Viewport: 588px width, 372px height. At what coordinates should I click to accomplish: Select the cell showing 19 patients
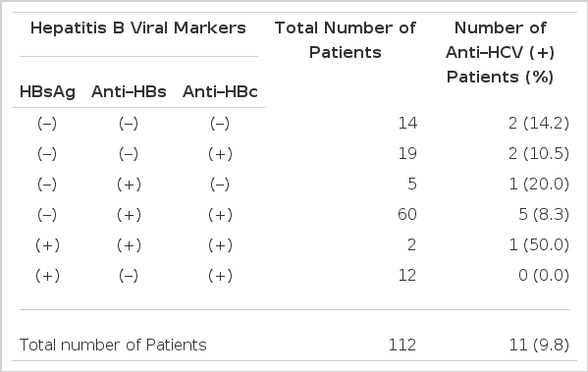(x=407, y=153)
